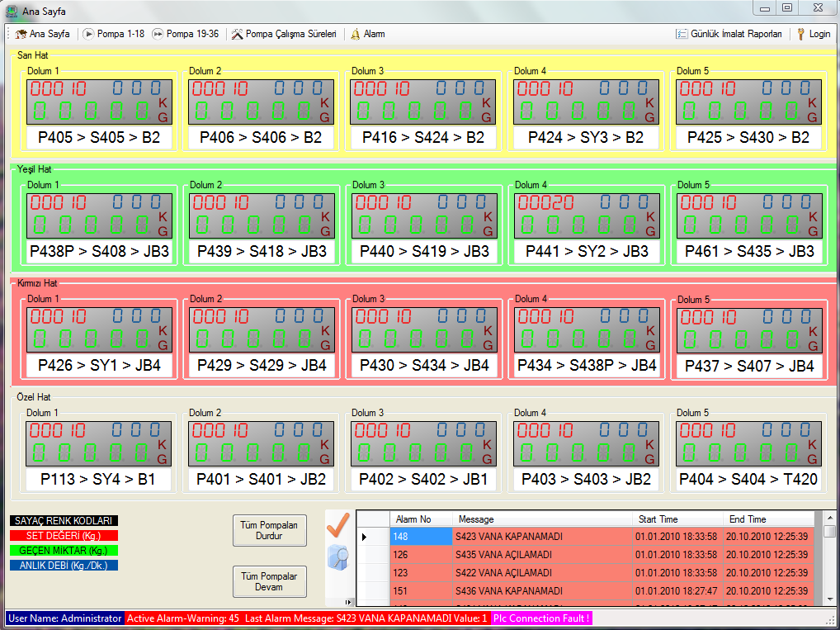Click Plc Connection Fault ! status indicator
The image size is (840, 630).
(x=541, y=618)
